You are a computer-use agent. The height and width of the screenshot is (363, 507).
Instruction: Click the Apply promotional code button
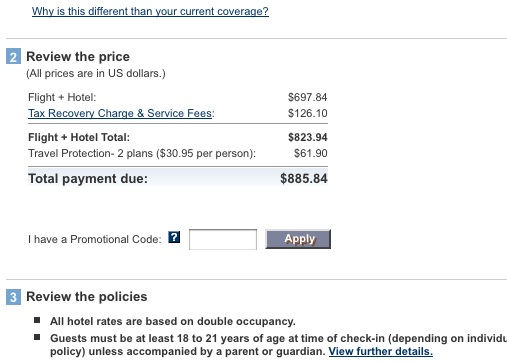[298, 239]
